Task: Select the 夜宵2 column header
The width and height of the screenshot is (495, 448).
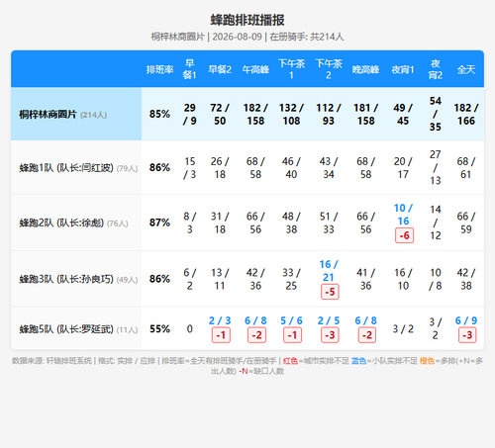Action: click(x=436, y=69)
